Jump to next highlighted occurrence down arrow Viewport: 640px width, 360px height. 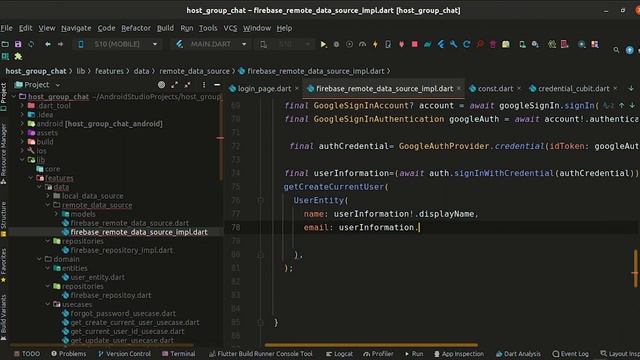click(x=632, y=105)
